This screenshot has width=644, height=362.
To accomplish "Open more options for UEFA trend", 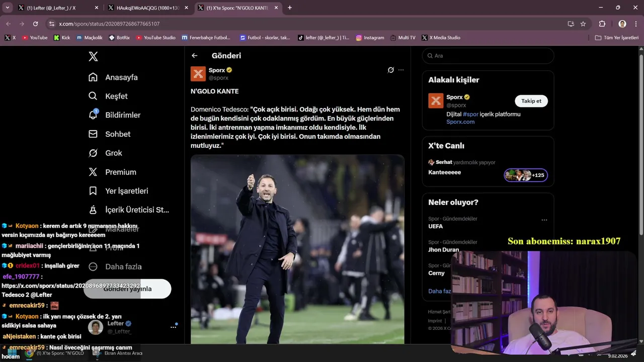I will [x=544, y=220].
